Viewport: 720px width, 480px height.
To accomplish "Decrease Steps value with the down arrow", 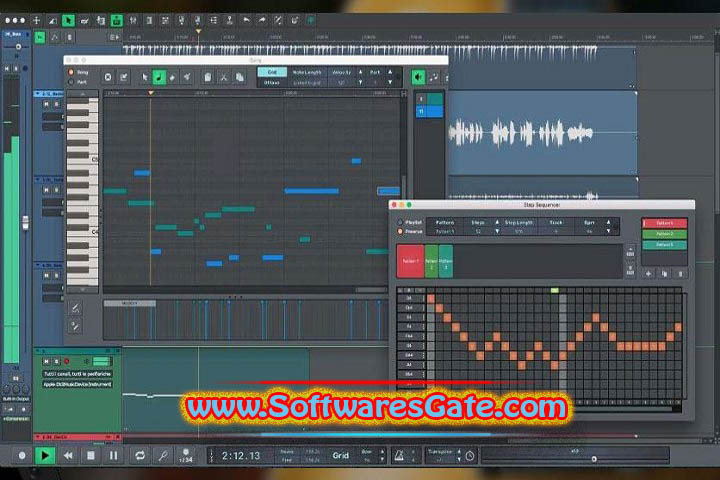I will (497, 232).
